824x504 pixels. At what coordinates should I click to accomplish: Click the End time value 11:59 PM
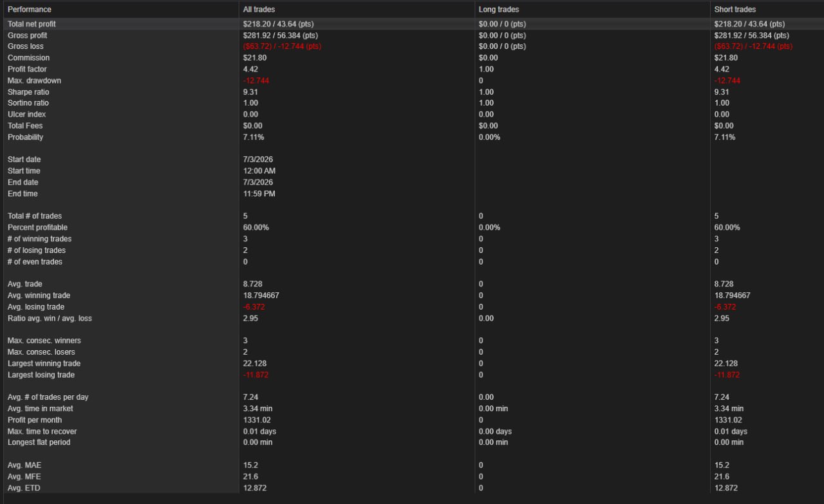click(259, 194)
